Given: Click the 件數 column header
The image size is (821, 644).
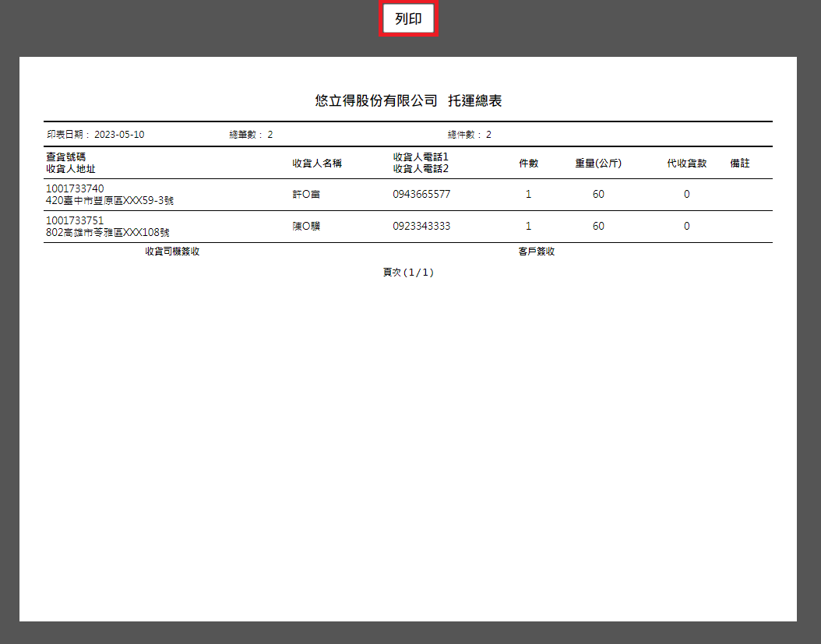Looking at the screenshot, I should click(x=528, y=164).
